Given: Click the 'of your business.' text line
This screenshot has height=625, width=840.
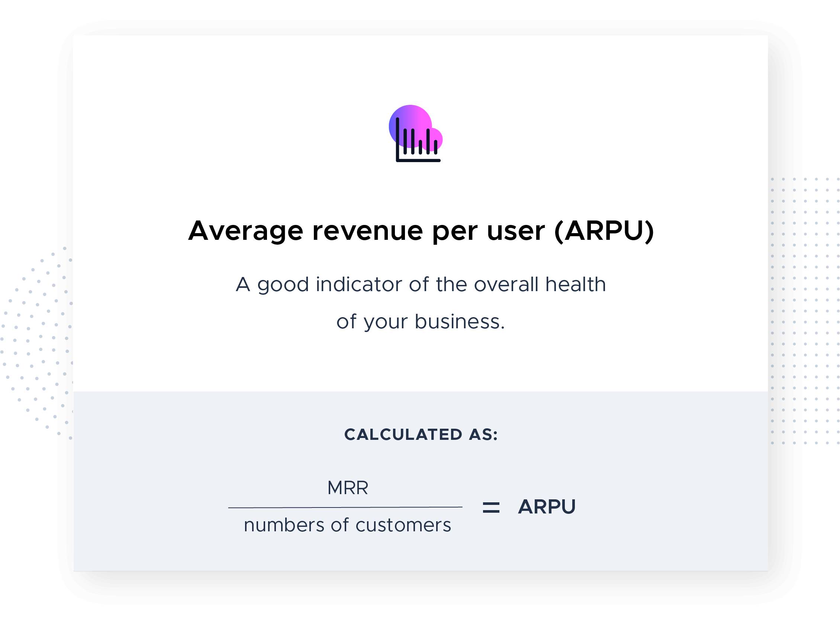Looking at the screenshot, I should click(x=421, y=321).
